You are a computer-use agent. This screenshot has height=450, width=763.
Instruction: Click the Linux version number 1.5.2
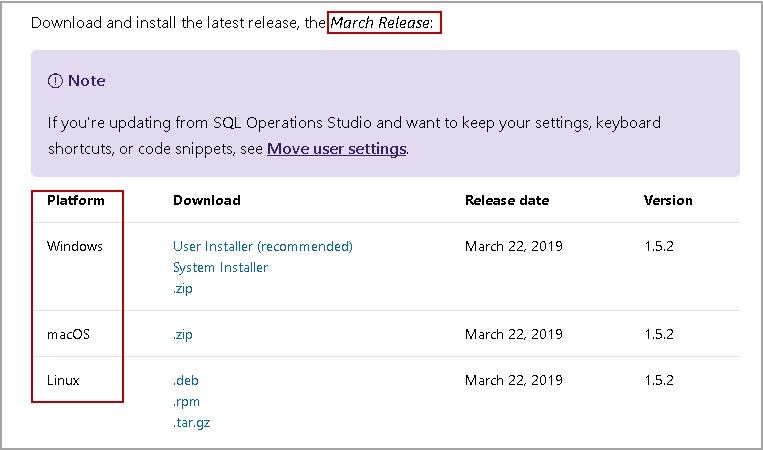coord(659,380)
